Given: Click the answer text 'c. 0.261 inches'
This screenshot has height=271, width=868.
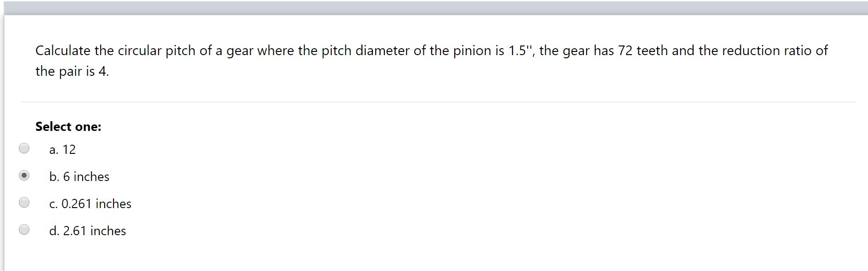Looking at the screenshot, I should [90, 203].
